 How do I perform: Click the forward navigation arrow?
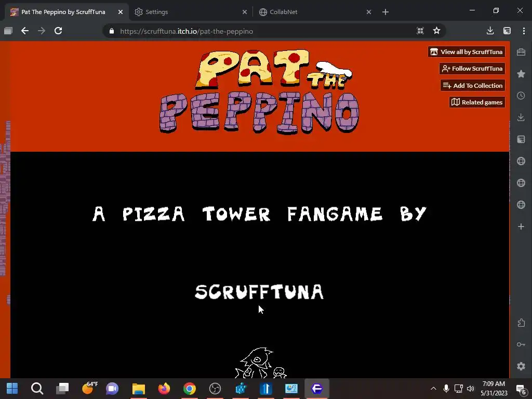coord(42,31)
